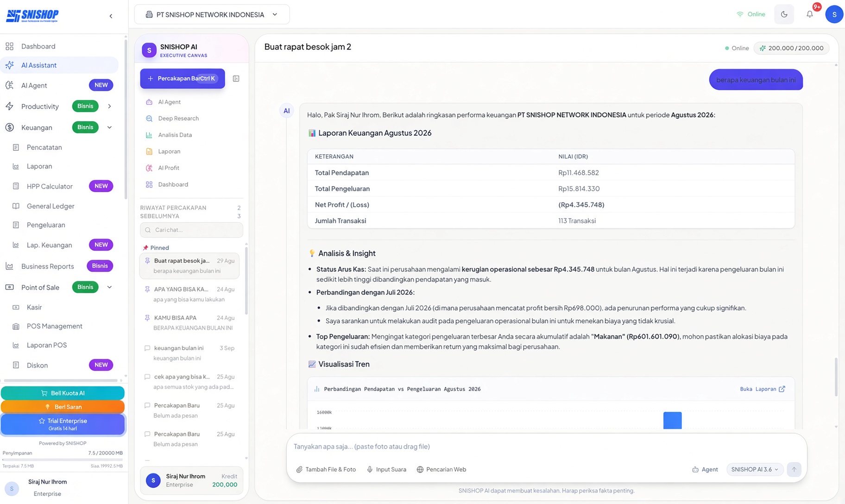This screenshot has height=504, width=845.
Task: Toggle chat panel layout icon beside Percakapan Baru
Action: click(236, 79)
